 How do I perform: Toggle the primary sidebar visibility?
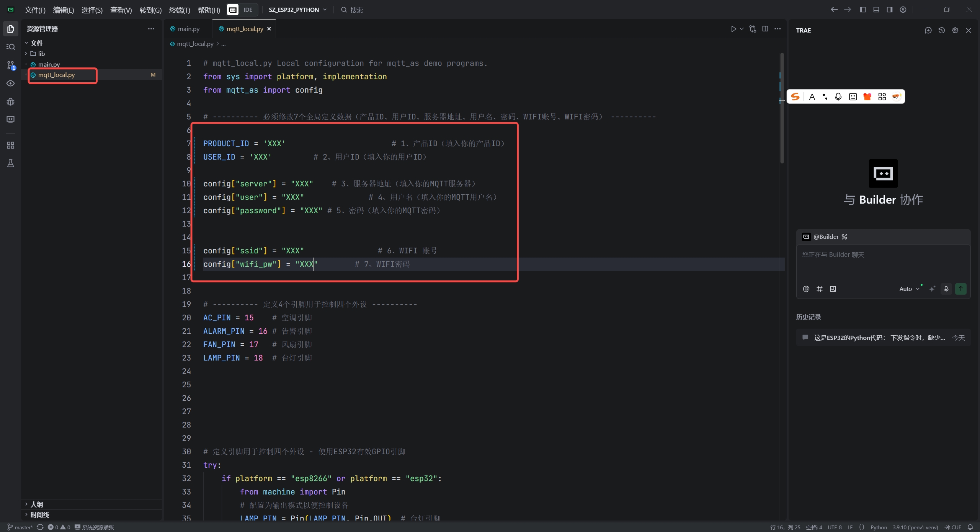[x=862, y=10]
